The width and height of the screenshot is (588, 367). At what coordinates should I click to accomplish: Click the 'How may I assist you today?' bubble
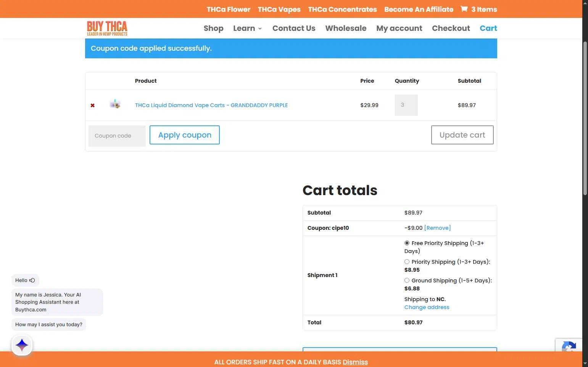pos(49,325)
